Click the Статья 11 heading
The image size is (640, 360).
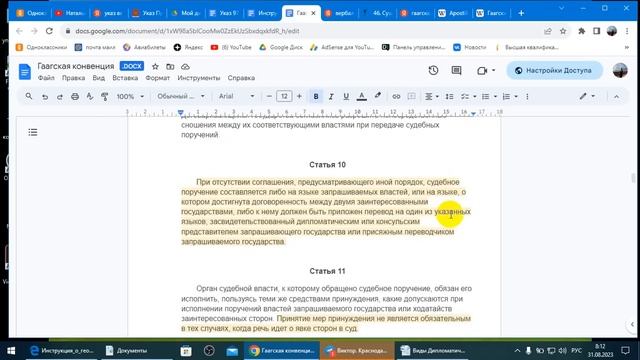tap(327, 271)
